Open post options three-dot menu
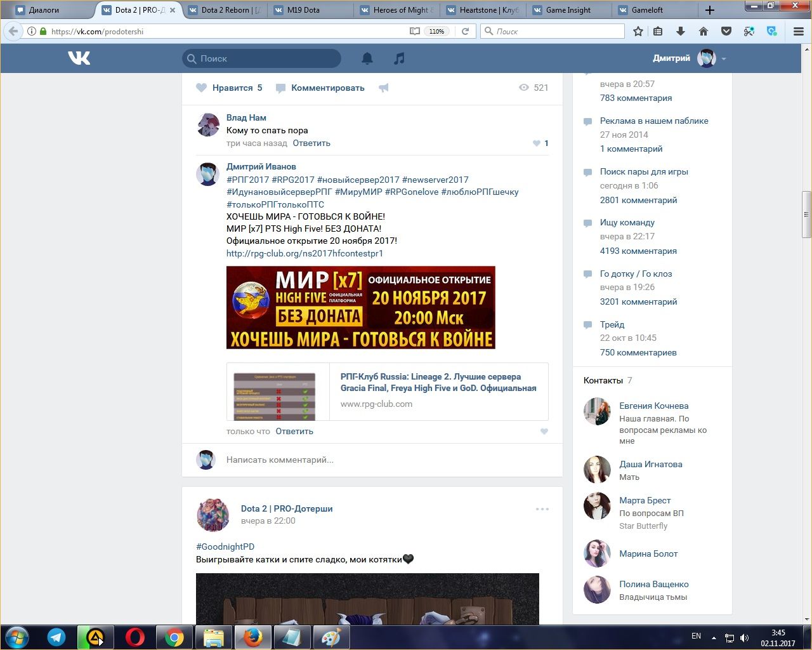The image size is (812, 650). [x=542, y=509]
